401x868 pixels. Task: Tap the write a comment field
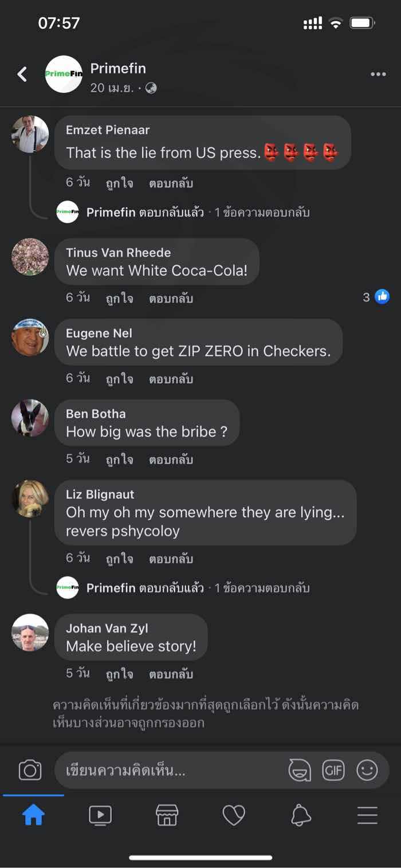click(x=172, y=771)
